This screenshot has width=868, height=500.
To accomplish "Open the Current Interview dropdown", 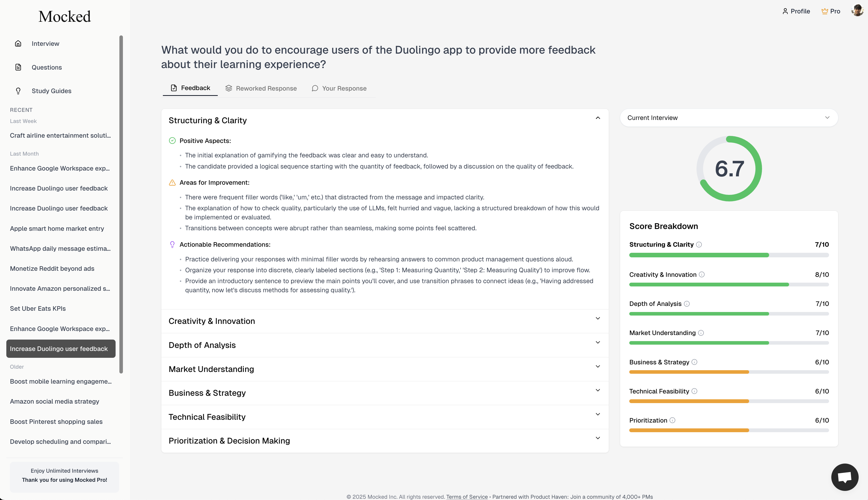I will (729, 118).
